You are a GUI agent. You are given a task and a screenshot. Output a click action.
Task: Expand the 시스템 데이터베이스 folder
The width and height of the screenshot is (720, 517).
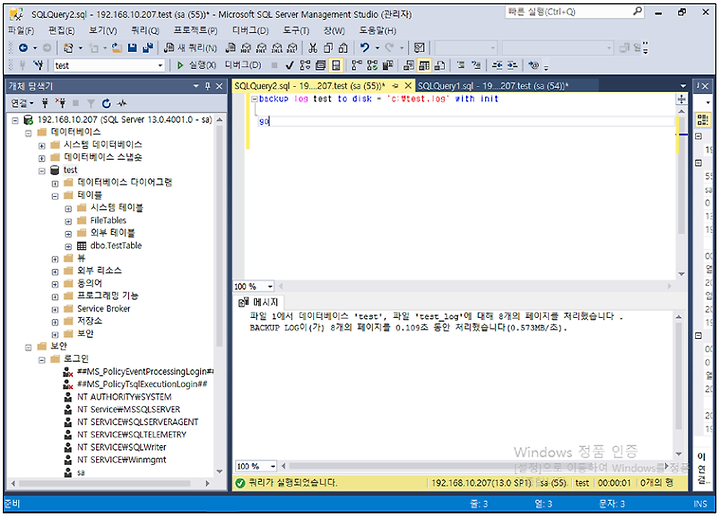click(42, 146)
